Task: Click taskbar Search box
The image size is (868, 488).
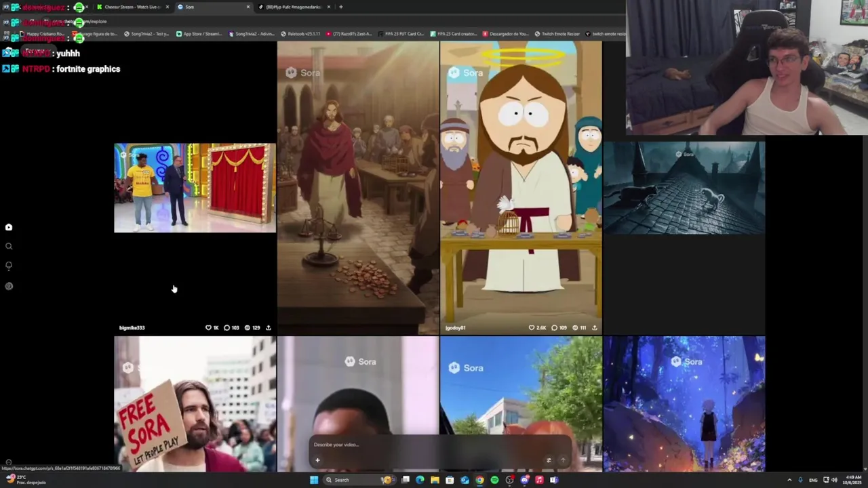Action: click(359, 480)
